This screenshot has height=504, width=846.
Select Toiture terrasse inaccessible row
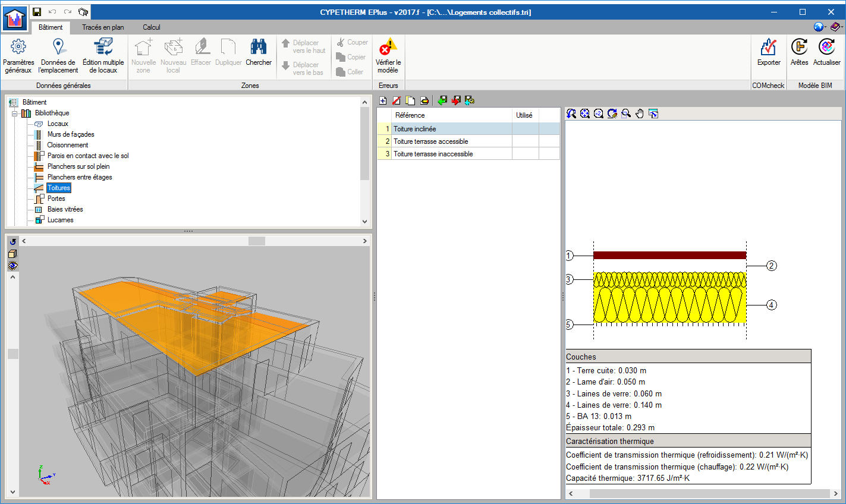(468, 154)
